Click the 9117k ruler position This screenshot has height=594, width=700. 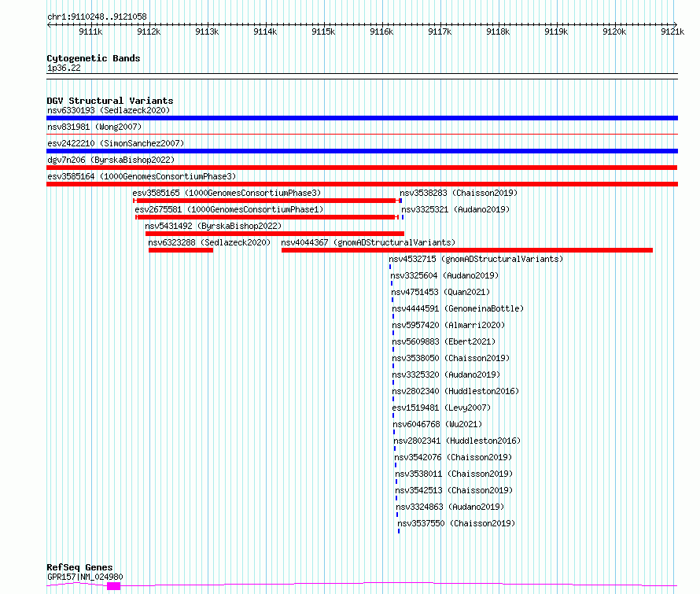(440, 31)
